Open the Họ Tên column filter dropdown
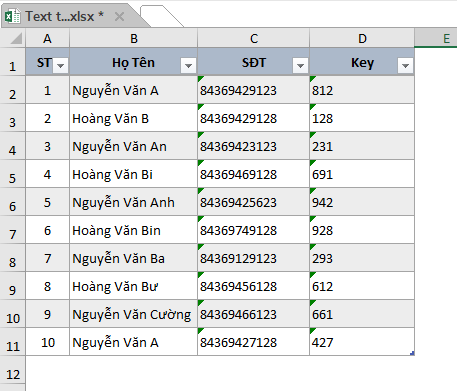 (x=188, y=65)
